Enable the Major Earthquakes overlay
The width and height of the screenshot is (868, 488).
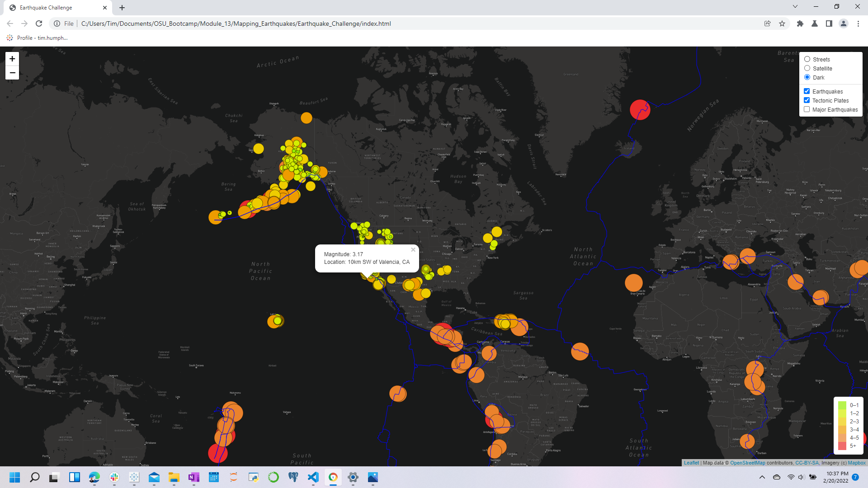click(807, 109)
